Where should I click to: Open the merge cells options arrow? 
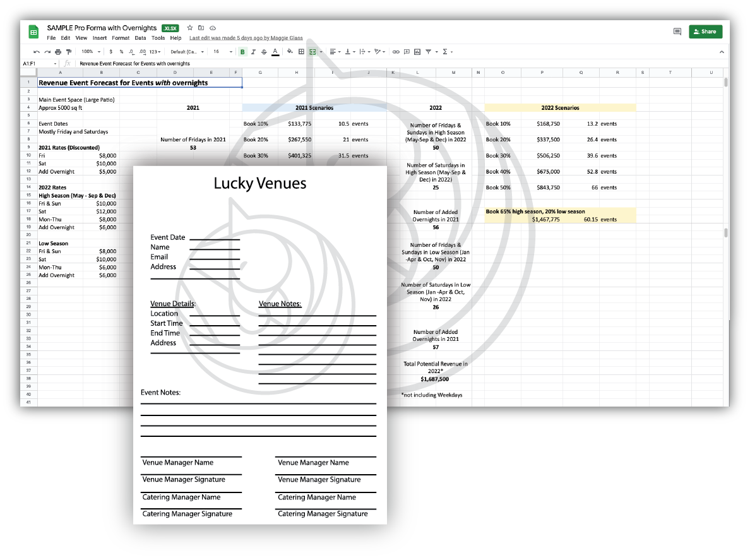pyautogui.click(x=321, y=52)
